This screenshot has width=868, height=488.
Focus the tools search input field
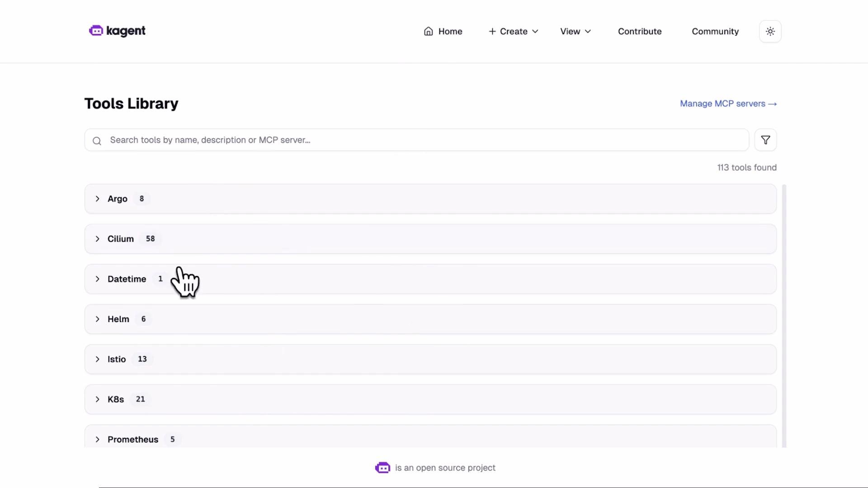[x=417, y=140]
